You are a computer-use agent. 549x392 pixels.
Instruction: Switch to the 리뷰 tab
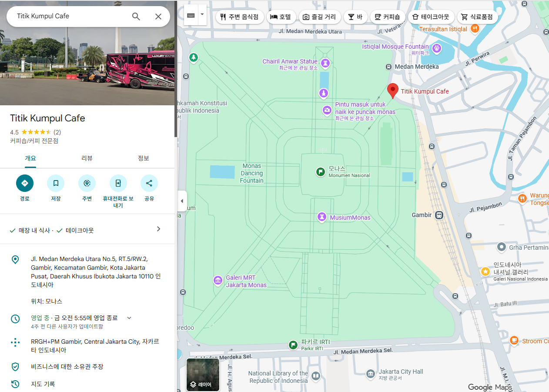tap(87, 158)
